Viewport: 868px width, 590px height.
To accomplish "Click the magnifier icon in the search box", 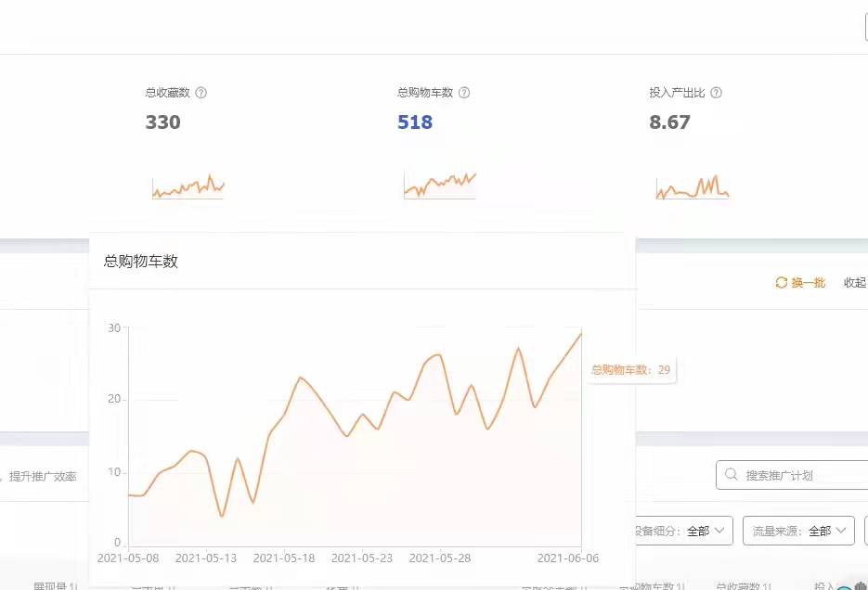I will click(731, 475).
